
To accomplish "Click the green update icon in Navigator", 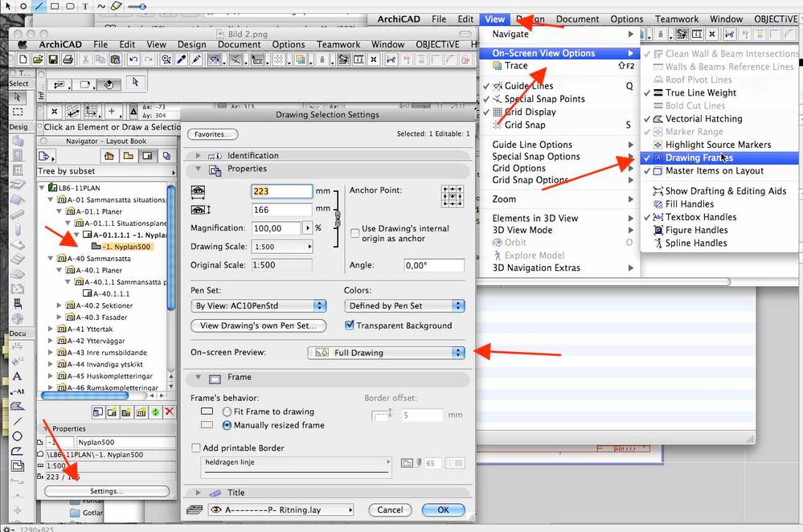I will click(x=155, y=411).
